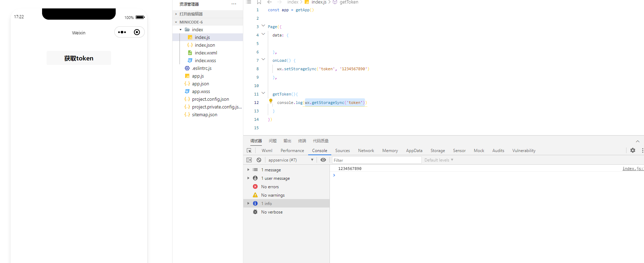Fold the data block at line 4

(263, 34)
